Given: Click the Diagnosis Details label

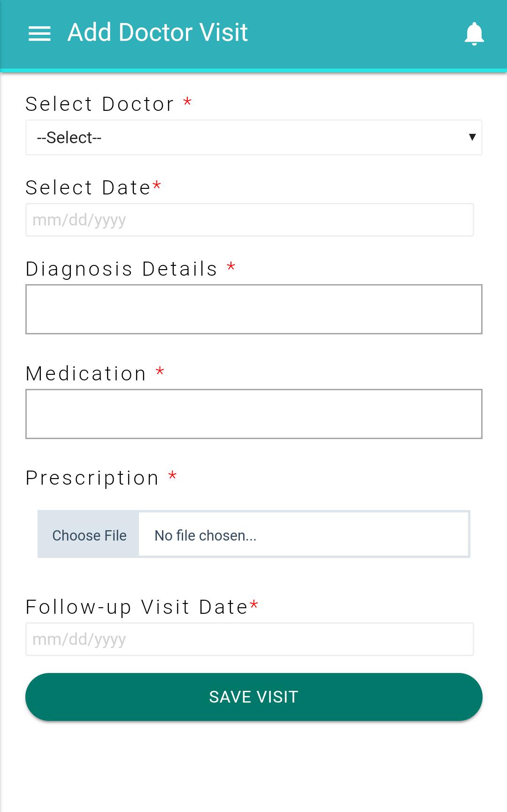Looking at the screenshot, I should (122, 269).
